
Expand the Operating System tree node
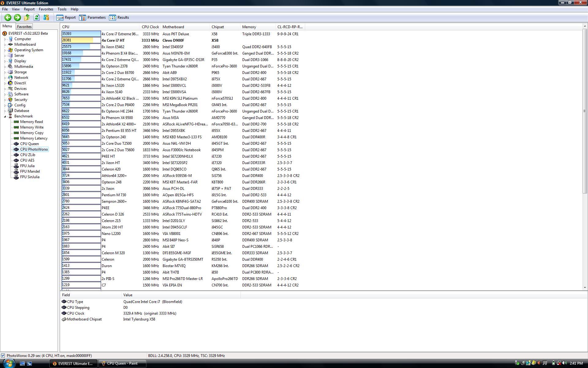point(5,50)
